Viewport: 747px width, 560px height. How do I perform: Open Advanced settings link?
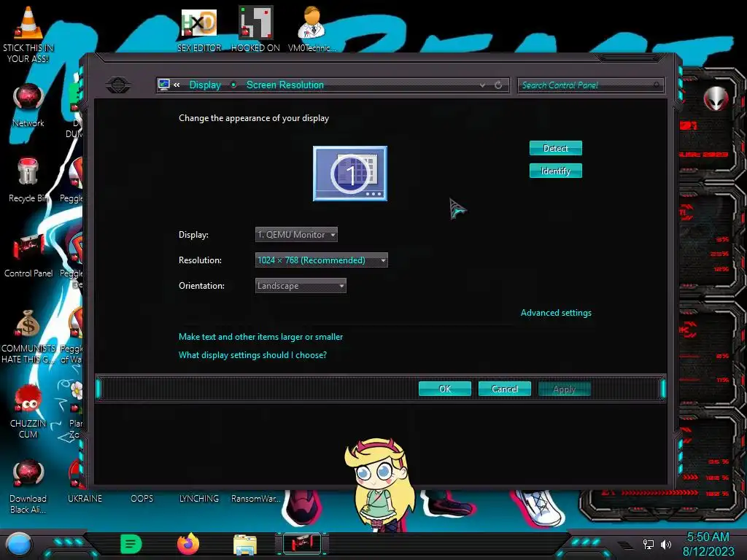click(556, 313)
